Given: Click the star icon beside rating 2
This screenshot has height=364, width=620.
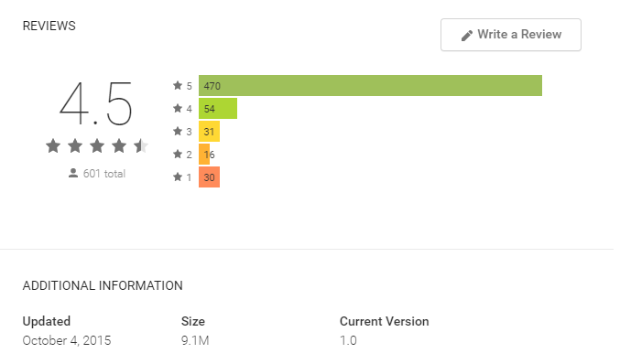Looking at the screenshot, I should pos(179,155).
